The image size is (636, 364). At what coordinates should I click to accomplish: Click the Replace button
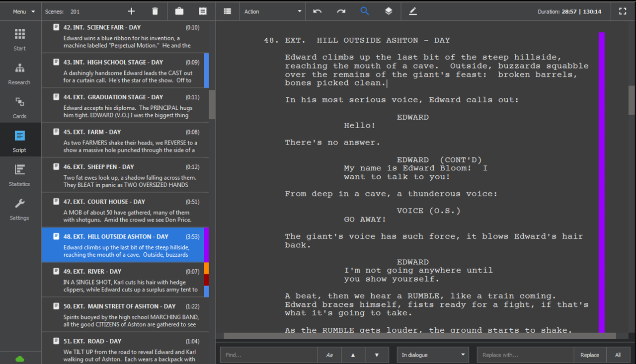pos(589,355)
